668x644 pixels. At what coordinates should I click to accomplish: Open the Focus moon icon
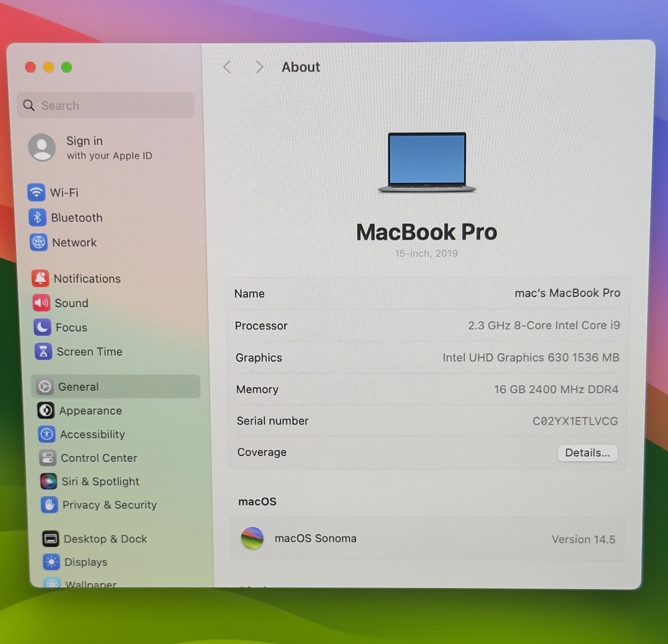42,327
